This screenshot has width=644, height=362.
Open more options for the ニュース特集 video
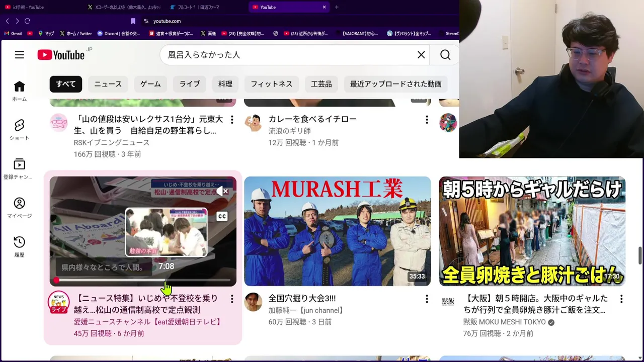[x=232, y=299]
